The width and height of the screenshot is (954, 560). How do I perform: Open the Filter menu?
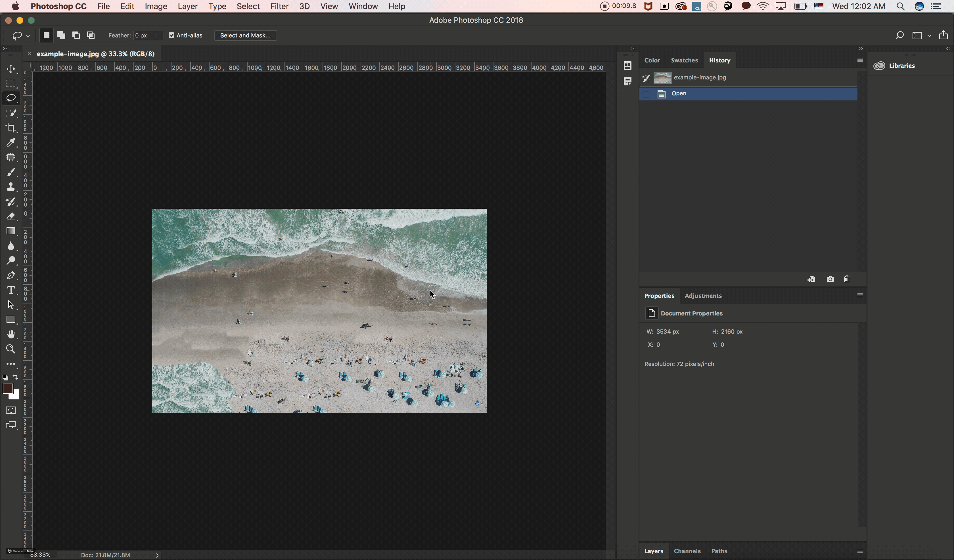(x=279, y=7)
